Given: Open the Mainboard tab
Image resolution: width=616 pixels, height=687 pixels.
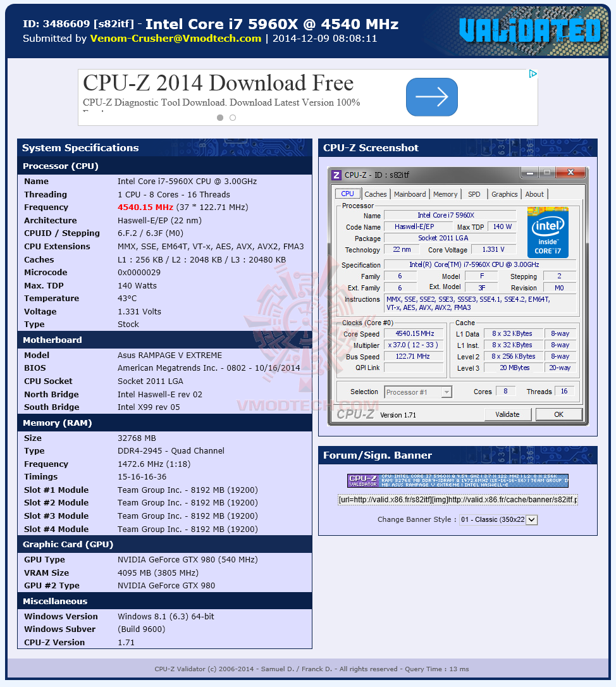Looking at the screenshot, I should coord(410,194).
